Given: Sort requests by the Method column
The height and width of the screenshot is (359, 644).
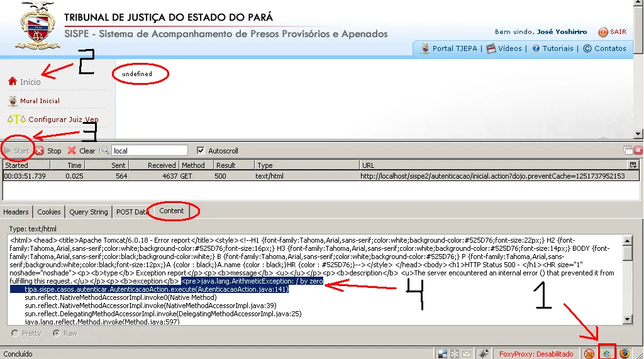Looking at the screenshot, I should point(196,165).
